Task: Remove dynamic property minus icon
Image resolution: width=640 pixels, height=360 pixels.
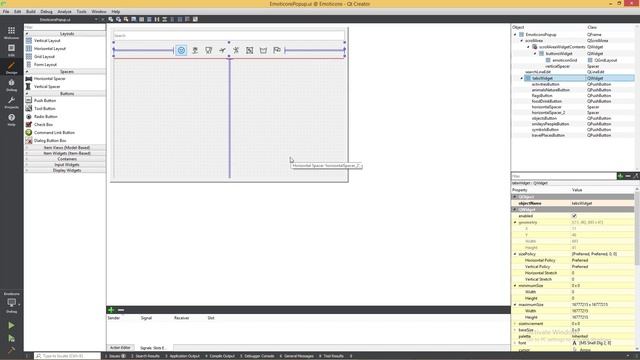Action: tap(628, 176)
